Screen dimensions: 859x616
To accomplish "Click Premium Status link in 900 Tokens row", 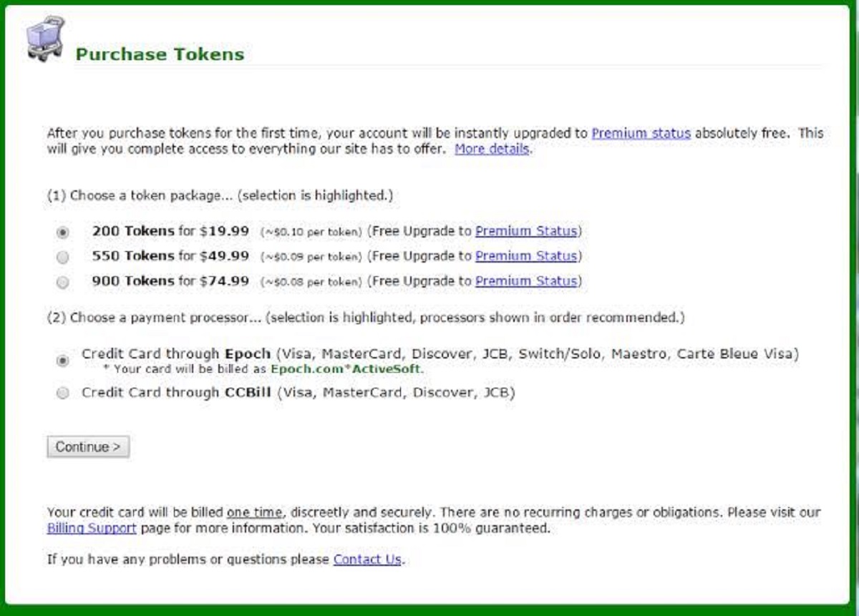I will coord(526,281).
